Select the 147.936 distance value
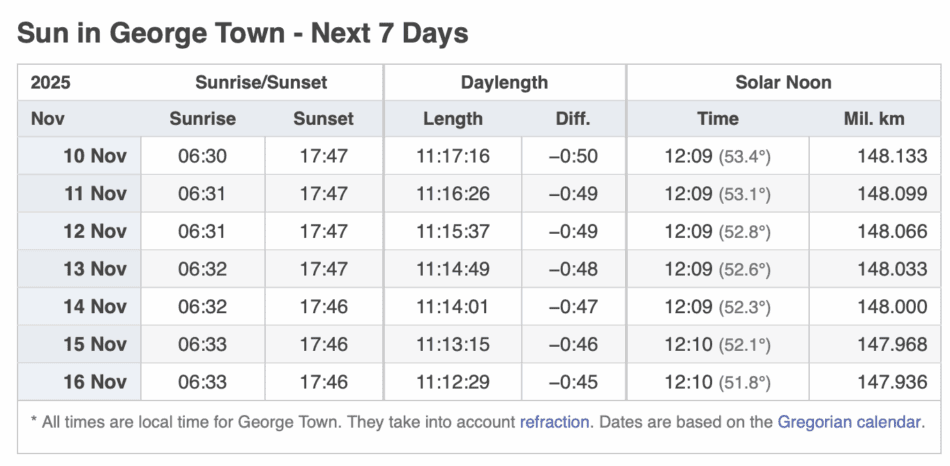Image resolution: width=950 pixels, height=466 pixels. pyautogui.click(x=892, y=382)
